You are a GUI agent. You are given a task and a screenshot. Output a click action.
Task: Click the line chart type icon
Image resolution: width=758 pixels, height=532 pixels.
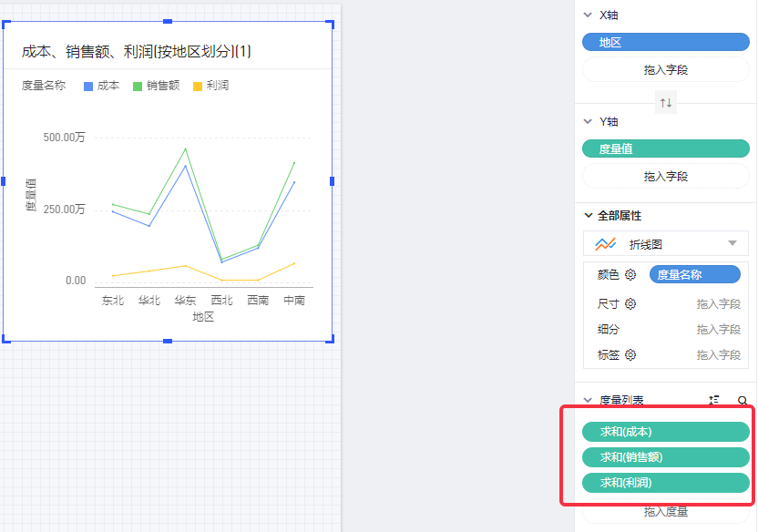(606, 244)
